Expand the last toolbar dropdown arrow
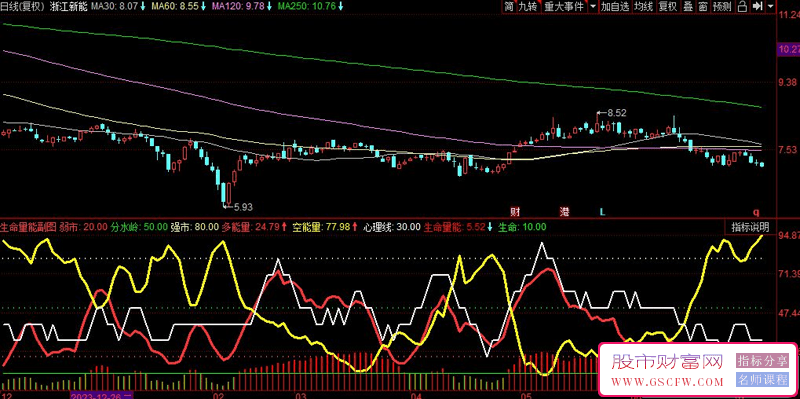 point(769,7)
